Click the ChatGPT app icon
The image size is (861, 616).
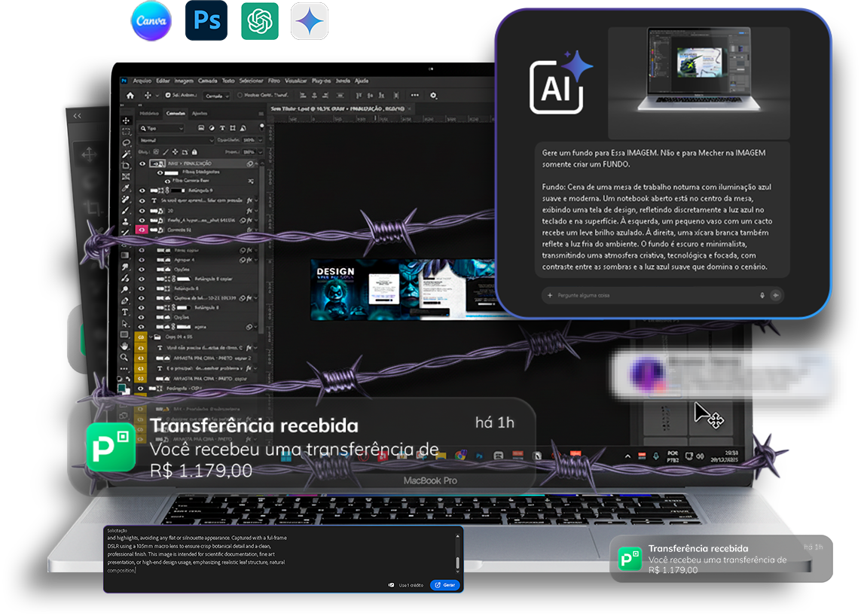tap(259, 21)
